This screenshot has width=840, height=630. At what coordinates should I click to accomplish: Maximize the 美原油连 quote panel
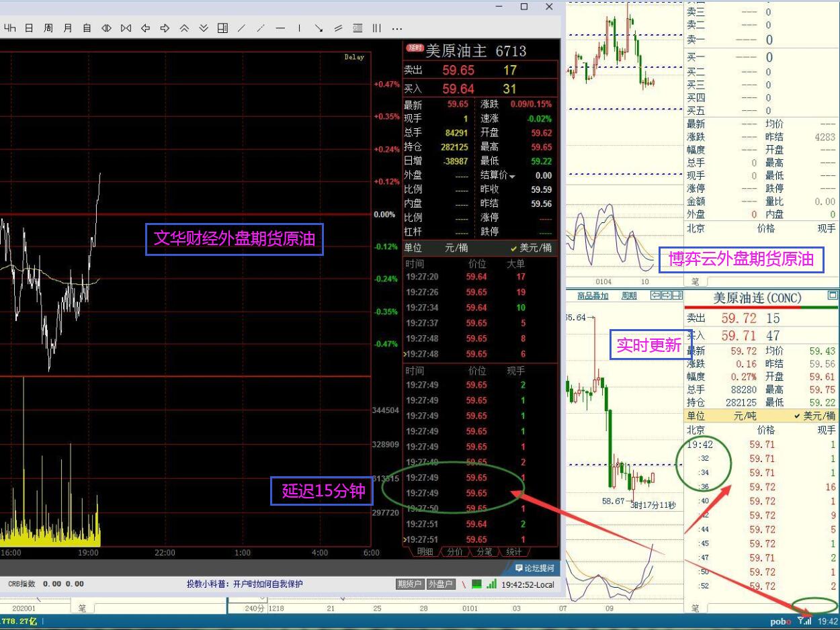coord(833,296)
